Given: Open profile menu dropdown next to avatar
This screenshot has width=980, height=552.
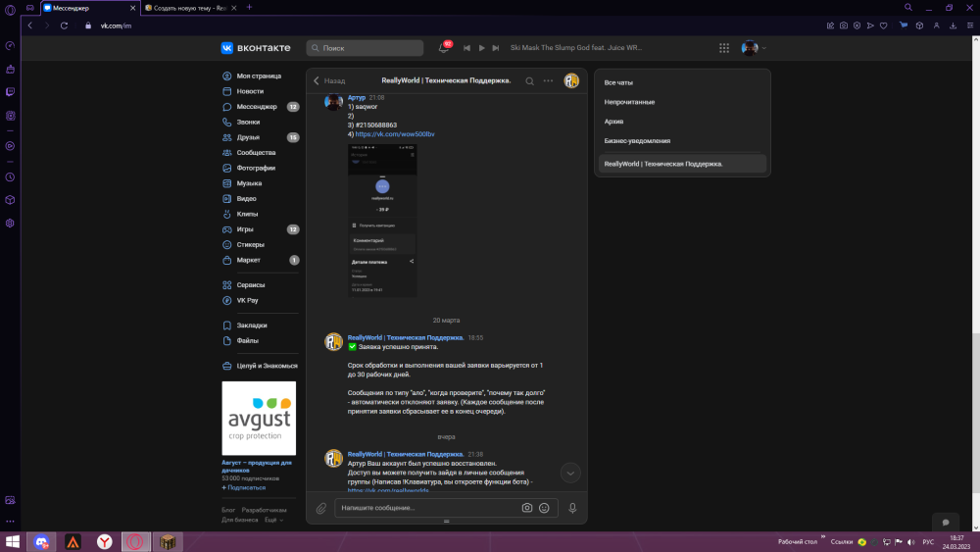Looking at the screenshot, I should click(x=763, y=48).
